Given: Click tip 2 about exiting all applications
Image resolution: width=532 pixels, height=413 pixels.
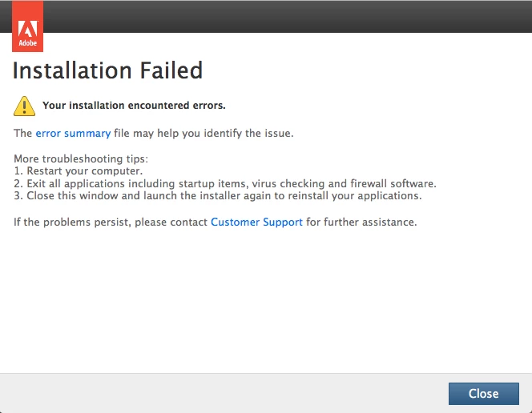Looking at the screenshot, I should 225,183.
